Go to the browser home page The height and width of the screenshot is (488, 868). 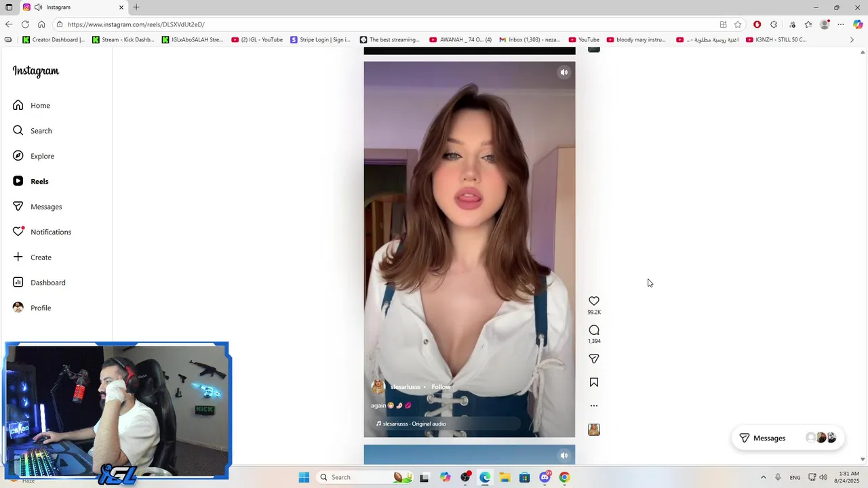41,24
